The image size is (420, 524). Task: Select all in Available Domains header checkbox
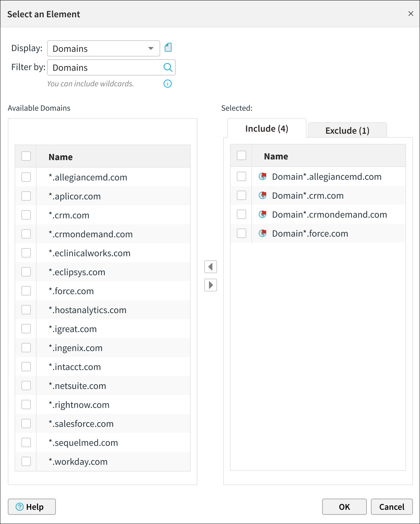[x=26, y=156]
